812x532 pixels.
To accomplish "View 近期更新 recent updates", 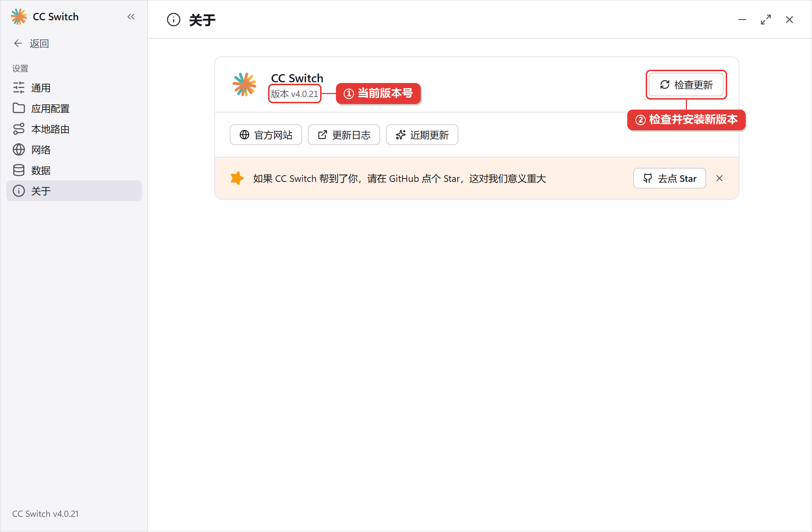I will [422, 135].
